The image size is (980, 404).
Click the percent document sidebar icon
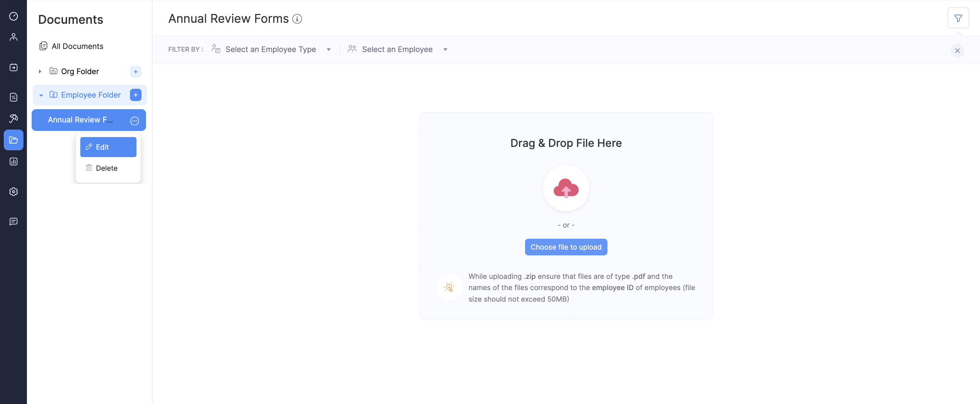click(x=13, y=97)
